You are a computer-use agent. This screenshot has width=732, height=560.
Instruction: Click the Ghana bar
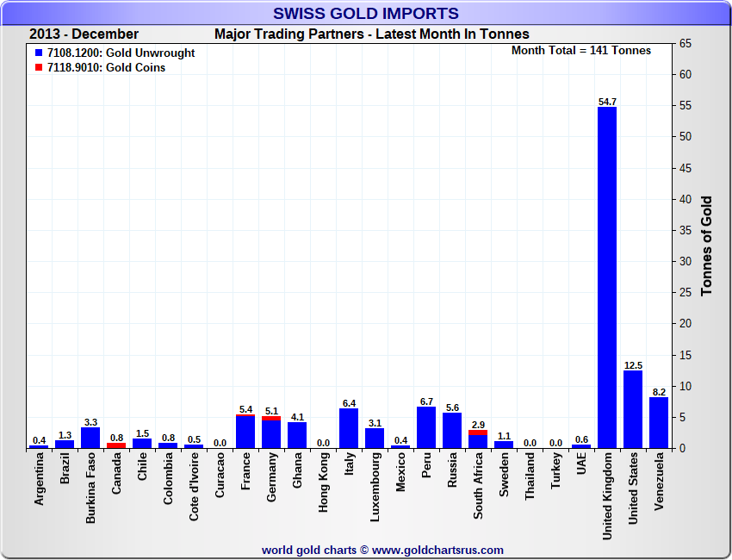point(297,435)
